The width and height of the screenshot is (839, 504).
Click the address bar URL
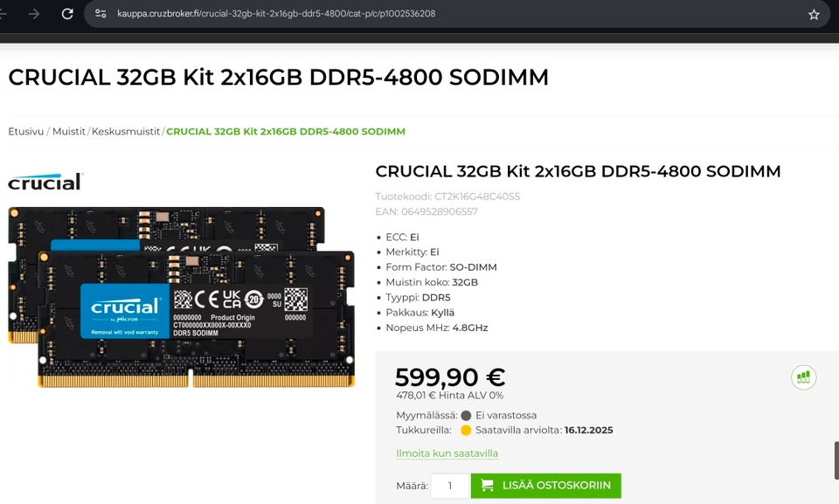click(276, 14)
